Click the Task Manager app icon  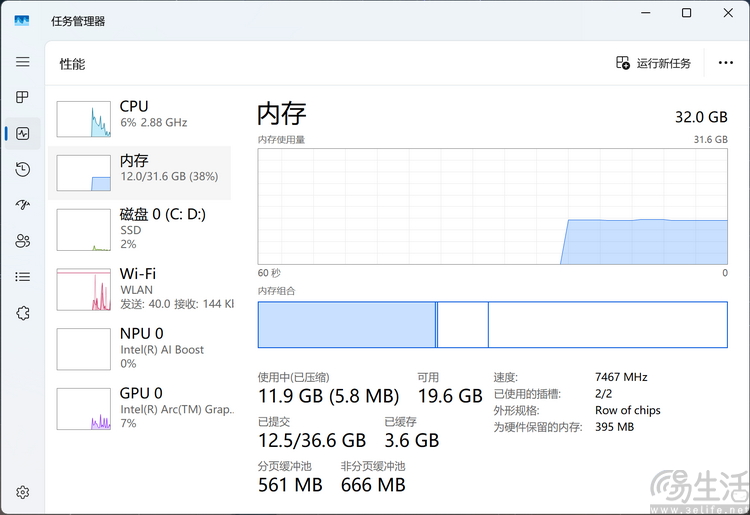click(22, 21)
